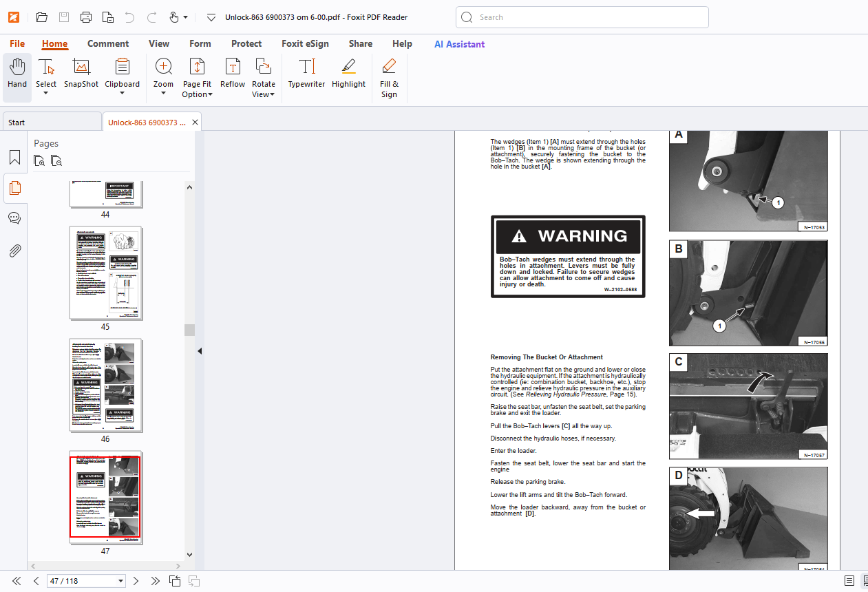Expand the Select dropdown arrow
The width and height of the screenshot is (868, 592).
[x=46, y=94]
